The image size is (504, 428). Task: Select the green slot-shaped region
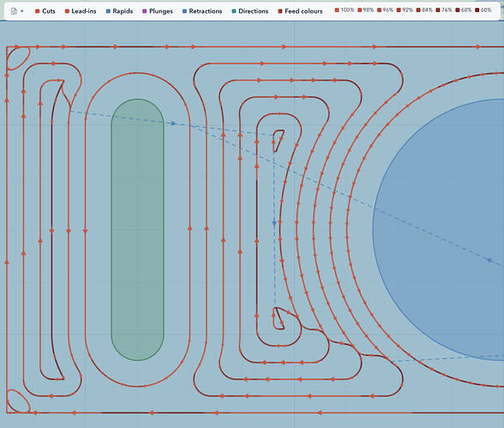pyautogui.click(x=137, y=230)
